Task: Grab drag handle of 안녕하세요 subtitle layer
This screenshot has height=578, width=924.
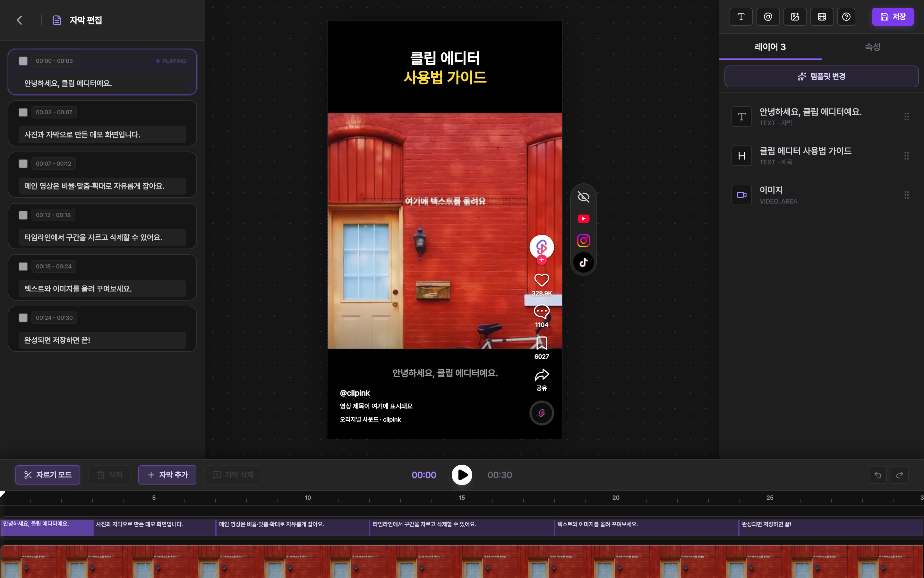Action: click(906, 117)
